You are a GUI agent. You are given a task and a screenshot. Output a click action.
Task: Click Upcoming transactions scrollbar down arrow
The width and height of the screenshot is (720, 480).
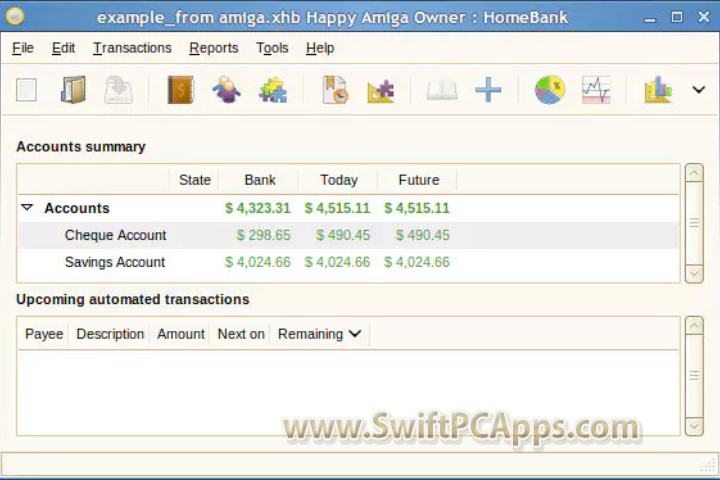click(694, 426)
